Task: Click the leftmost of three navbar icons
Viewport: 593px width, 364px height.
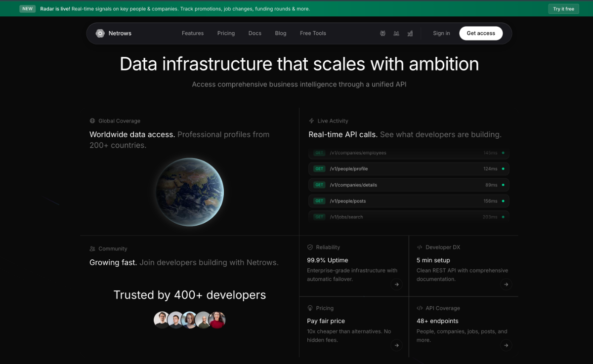Action: [382, 33]
